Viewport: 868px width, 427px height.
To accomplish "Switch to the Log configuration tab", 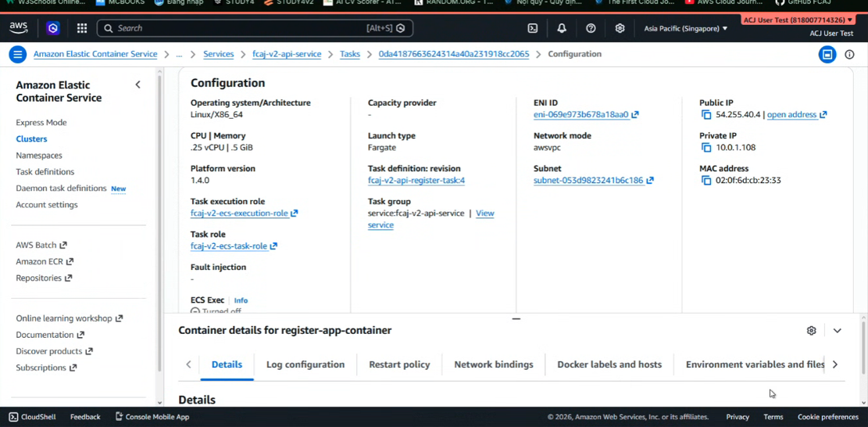I will pyautogui.click(x=305, y=364).
